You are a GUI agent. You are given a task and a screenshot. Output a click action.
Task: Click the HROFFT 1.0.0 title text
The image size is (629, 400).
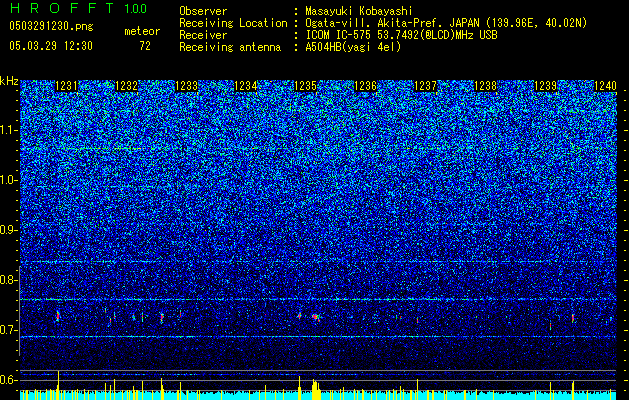point(79,8)
